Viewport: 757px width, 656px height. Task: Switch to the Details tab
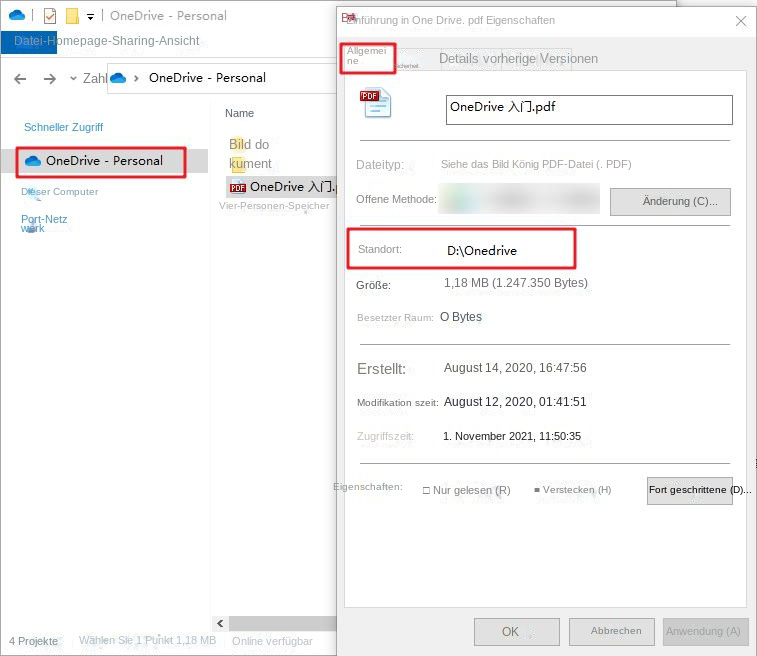coord(458,58)
